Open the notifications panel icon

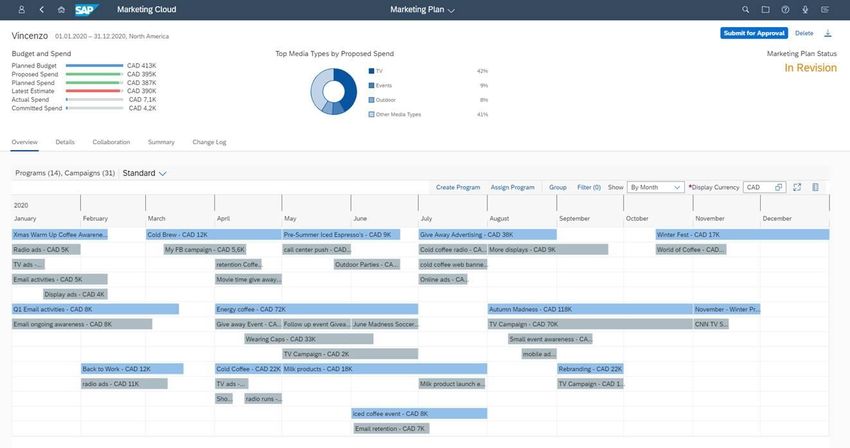point(825,10)
